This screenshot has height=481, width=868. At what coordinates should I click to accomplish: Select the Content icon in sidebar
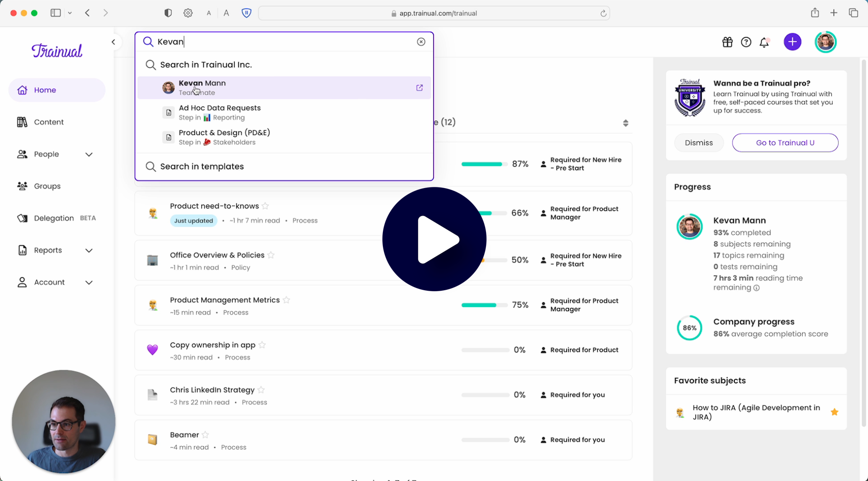[22, 122]
